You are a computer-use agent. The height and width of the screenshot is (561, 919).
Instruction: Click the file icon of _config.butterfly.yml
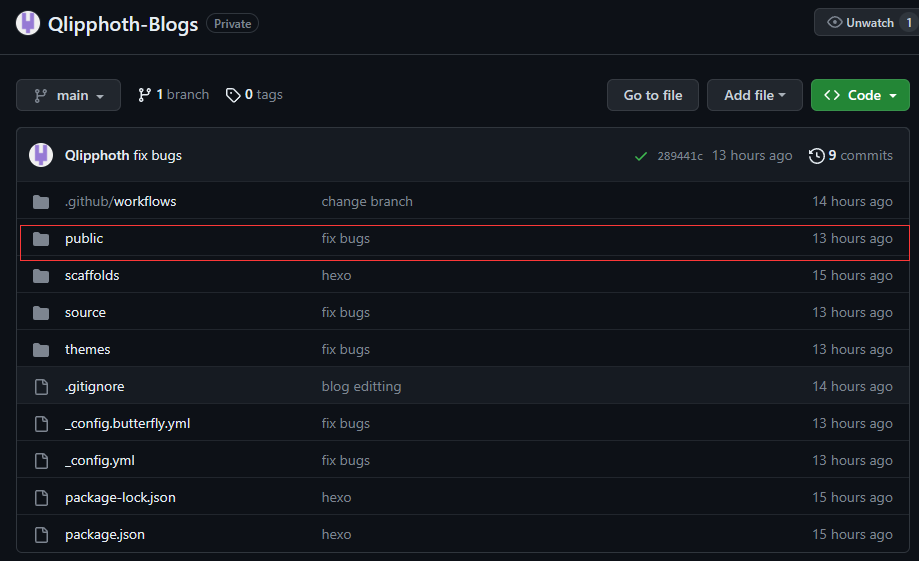(x=42, y=424)
